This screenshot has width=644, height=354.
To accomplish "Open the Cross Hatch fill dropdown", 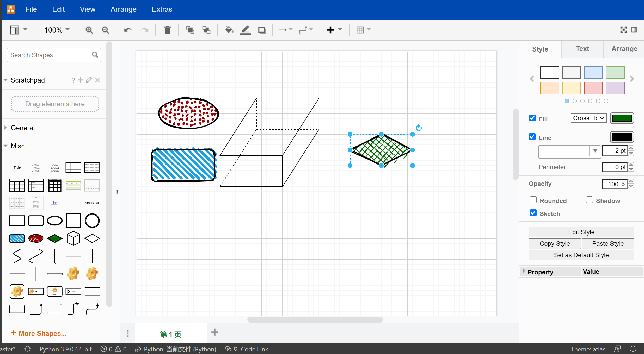I will (588, 118).
